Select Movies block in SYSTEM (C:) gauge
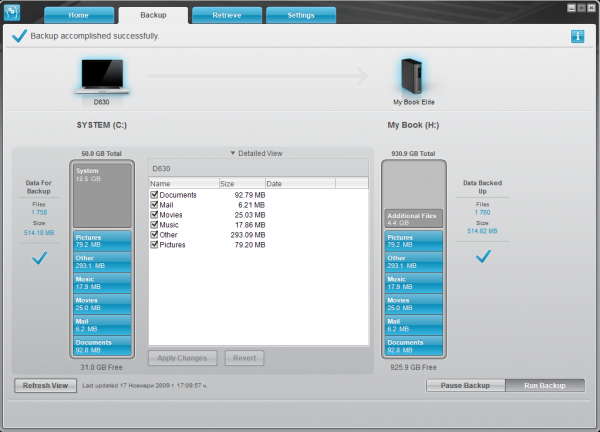The image size is (600, 432). (102, 304)
